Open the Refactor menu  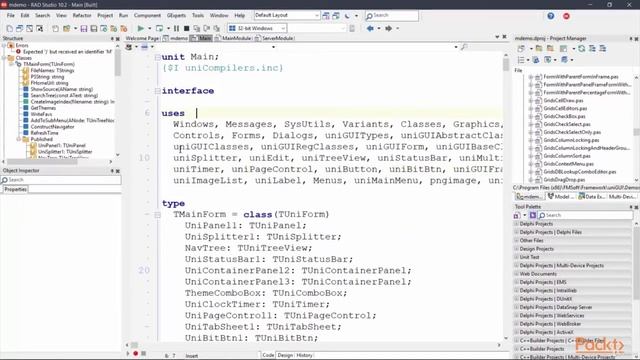point(82,16)
